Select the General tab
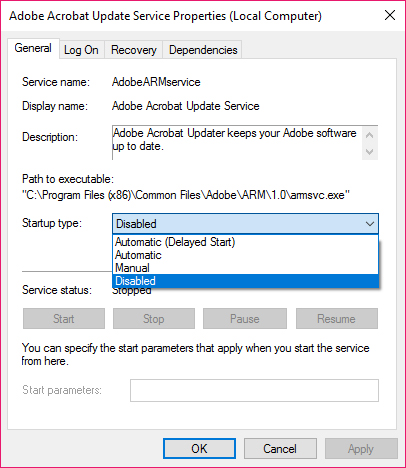406x468 pixels. point(33,48)
